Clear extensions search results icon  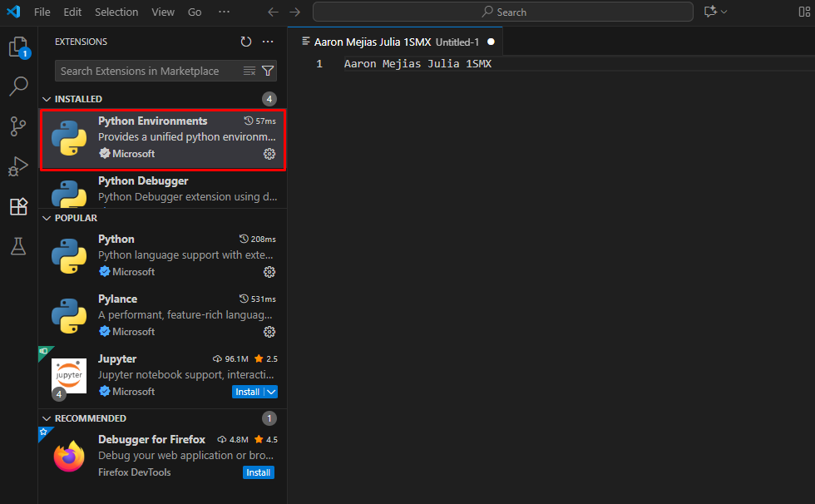(x=249, y=72)
